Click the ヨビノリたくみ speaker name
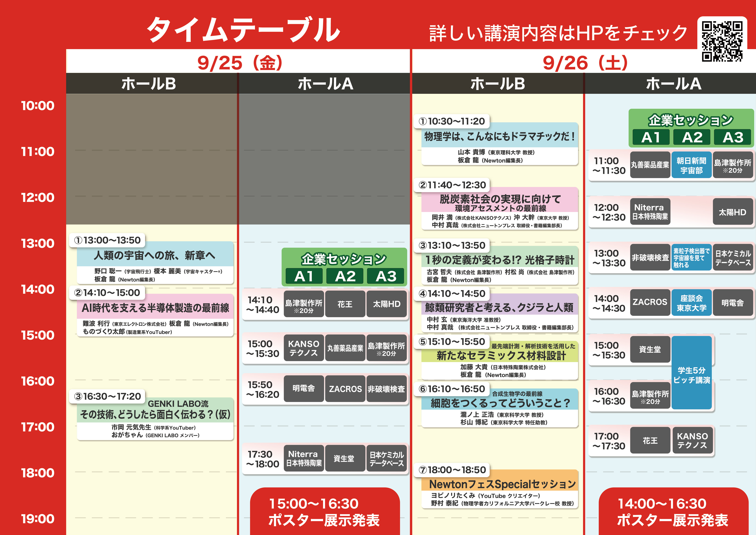Screen dimensions: 756x535 453,496
